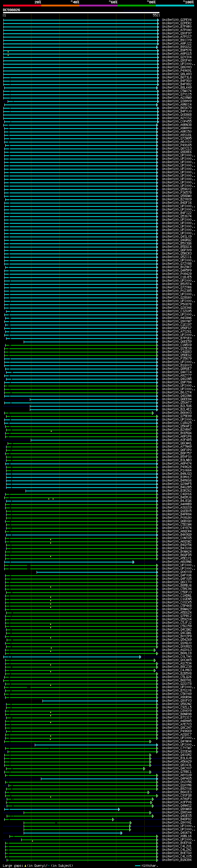Select the UniRef100_P36578 label
Viewport: 197px width, 868px height.
tap(177, 193)
